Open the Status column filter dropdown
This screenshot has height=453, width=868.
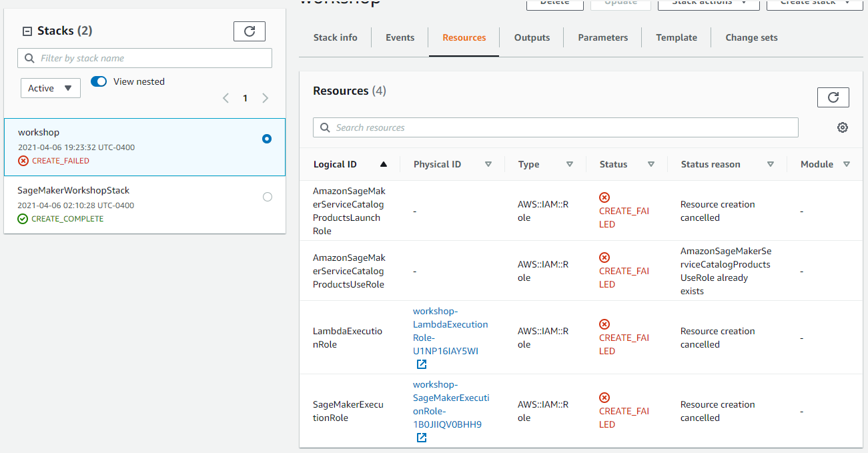[650, 164]
